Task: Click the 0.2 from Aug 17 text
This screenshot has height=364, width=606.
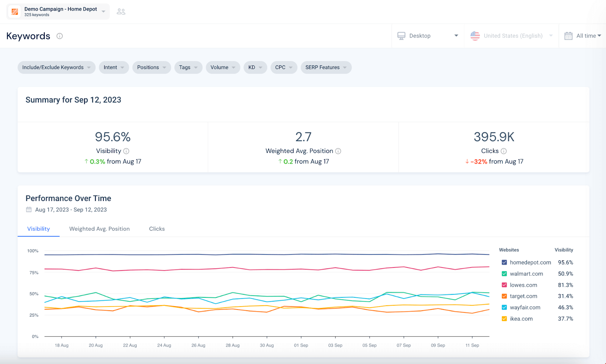Action: click(x=303, y=162)
